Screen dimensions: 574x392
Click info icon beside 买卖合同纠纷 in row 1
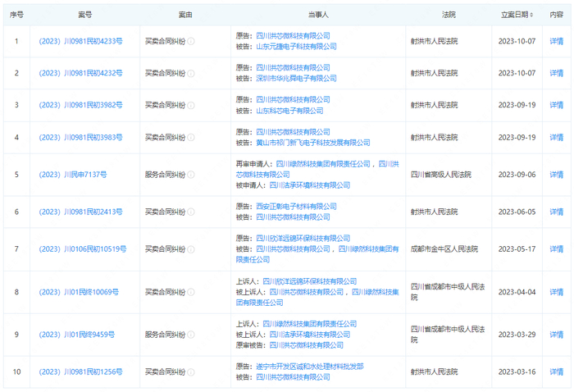pos(191,41)
